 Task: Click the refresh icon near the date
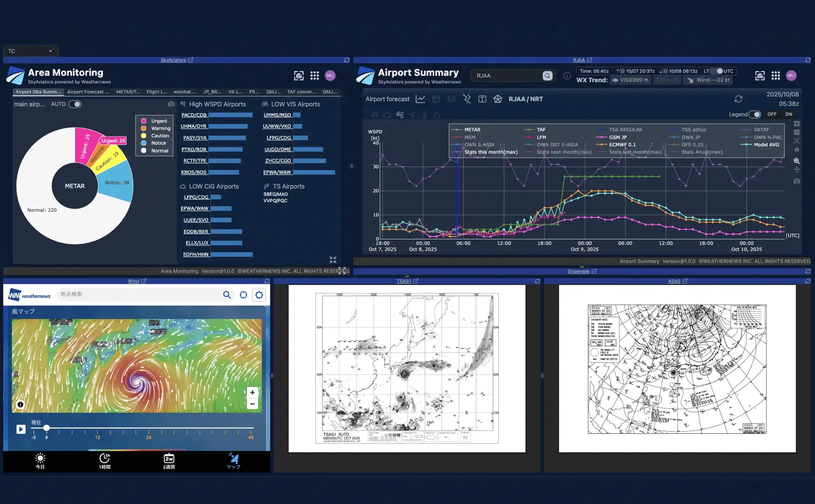pyautogui.click(x=738, y=99)
